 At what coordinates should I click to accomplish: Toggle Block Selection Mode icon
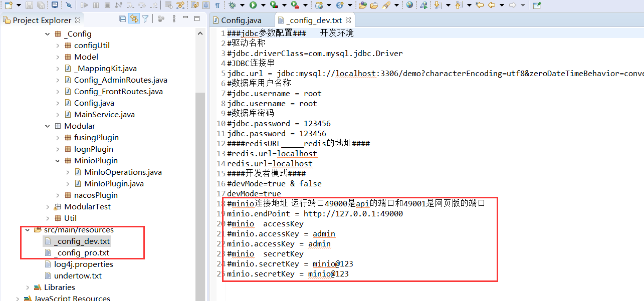(x=205, y=6)
